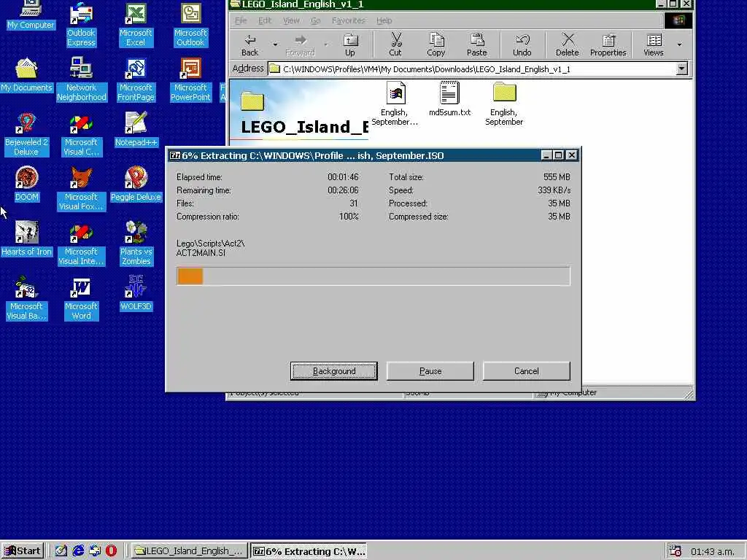Click the Properties toolbar button
Image resolution: width=747 pixels, height=560 pixels.
pyautogui.click(x=608, y=44)
